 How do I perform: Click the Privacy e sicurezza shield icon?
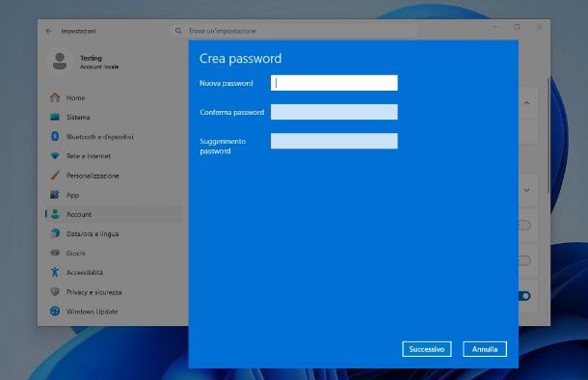pos(55,291)
